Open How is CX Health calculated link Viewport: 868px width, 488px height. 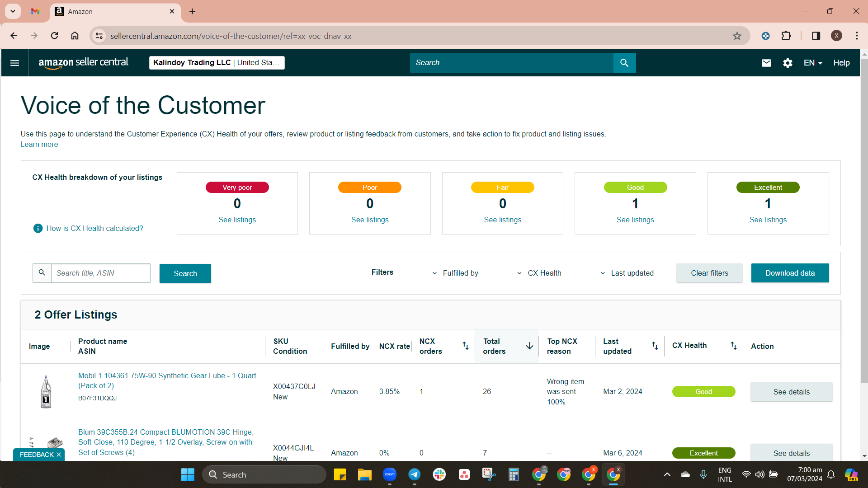tap(95, 228)
